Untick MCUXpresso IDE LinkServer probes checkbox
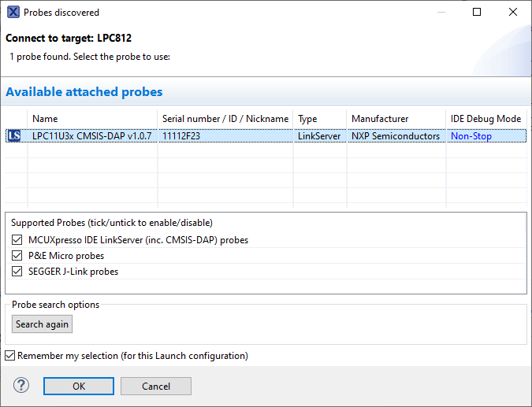532x407 pixels. click(17, 240)
